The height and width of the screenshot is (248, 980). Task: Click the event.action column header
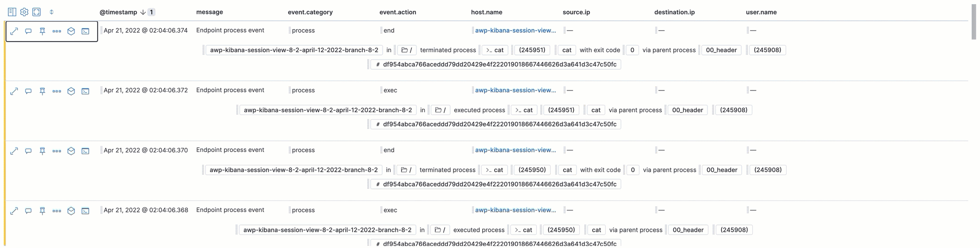point(397,12)
